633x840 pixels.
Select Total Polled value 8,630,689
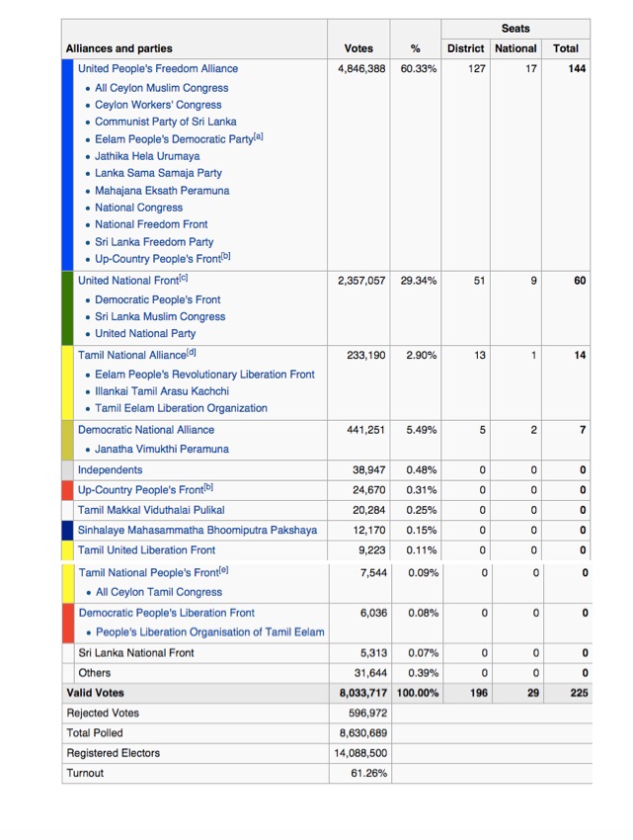coord(363,733)
